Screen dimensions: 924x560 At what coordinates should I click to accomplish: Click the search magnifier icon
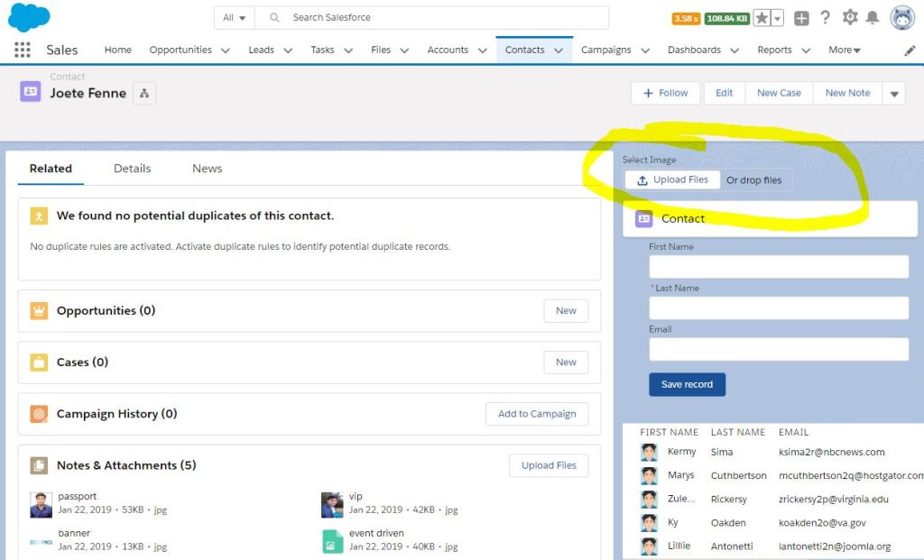coord(274,18)
